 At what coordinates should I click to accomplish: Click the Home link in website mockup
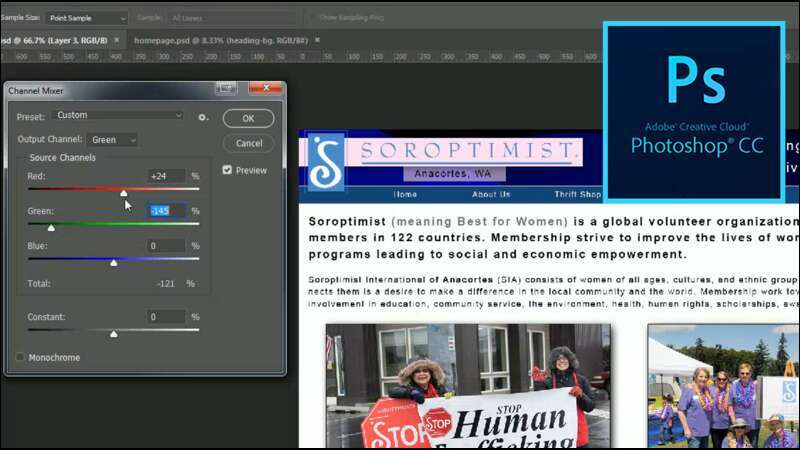(405, 194)
